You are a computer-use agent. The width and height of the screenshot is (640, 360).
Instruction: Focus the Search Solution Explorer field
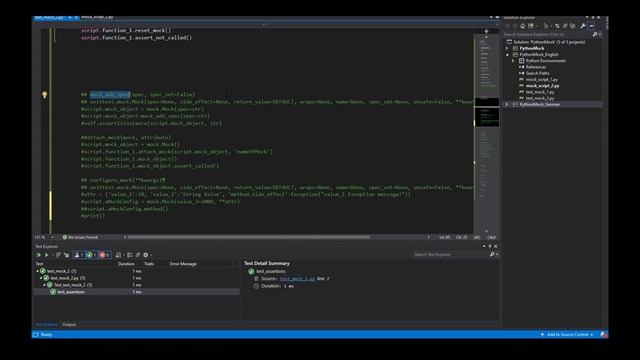click(547, 34)
